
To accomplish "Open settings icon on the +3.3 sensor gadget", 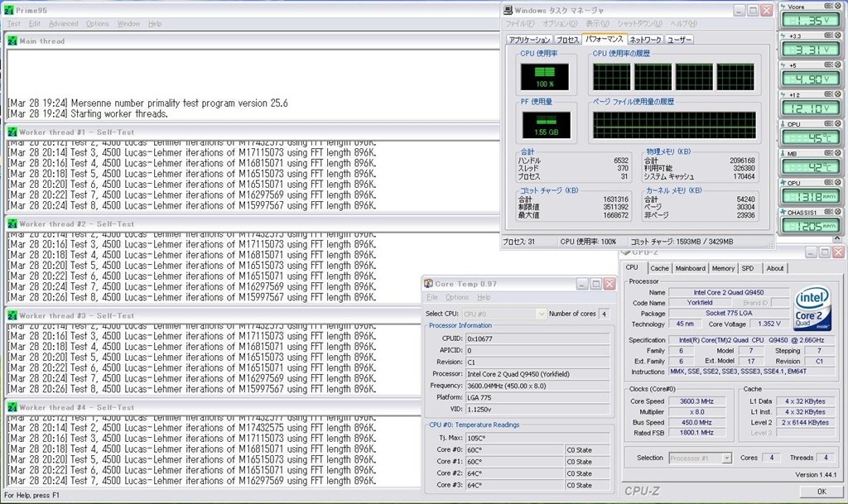I will tap(828, 35).
